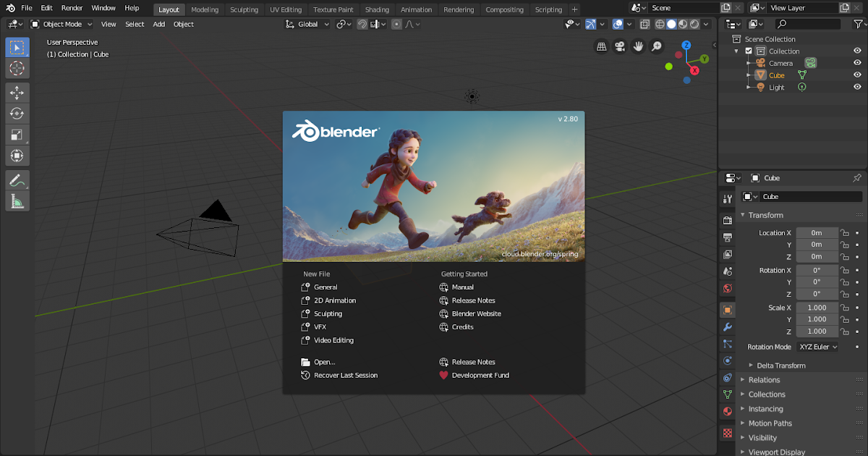This screenshot has height=456, width=868.
Task: Switch to the Shading workspace tab
Action: (x=377, y=9)
